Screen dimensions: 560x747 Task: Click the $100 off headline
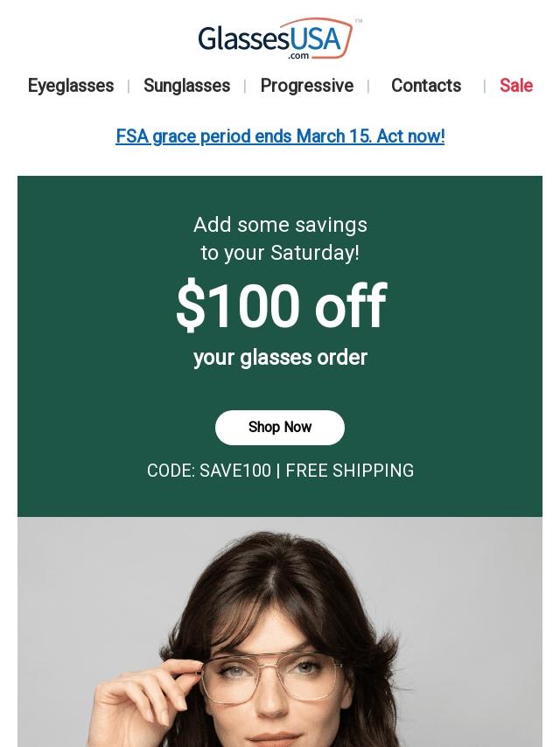pyautogui.click(x=280, y=306)
